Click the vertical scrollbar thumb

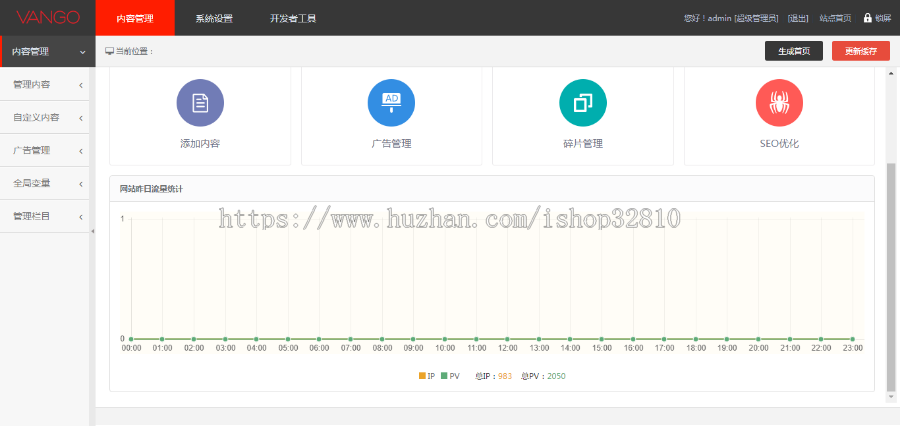click(891, 277)
